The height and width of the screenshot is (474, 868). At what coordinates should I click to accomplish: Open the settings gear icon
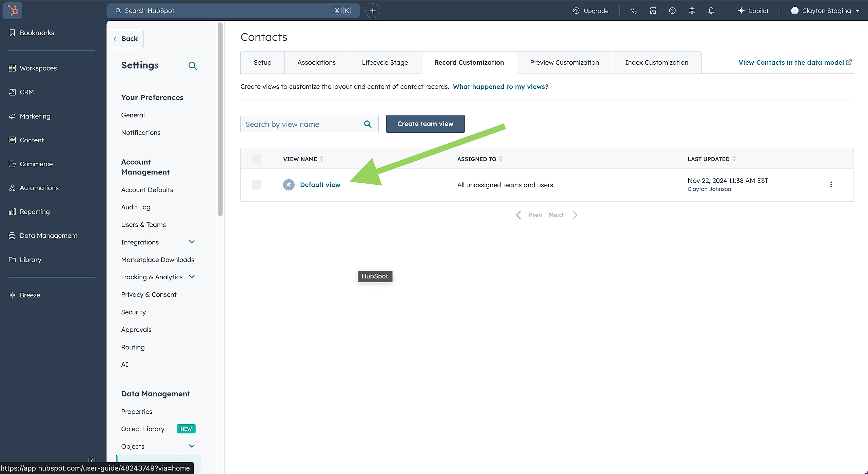692,11
